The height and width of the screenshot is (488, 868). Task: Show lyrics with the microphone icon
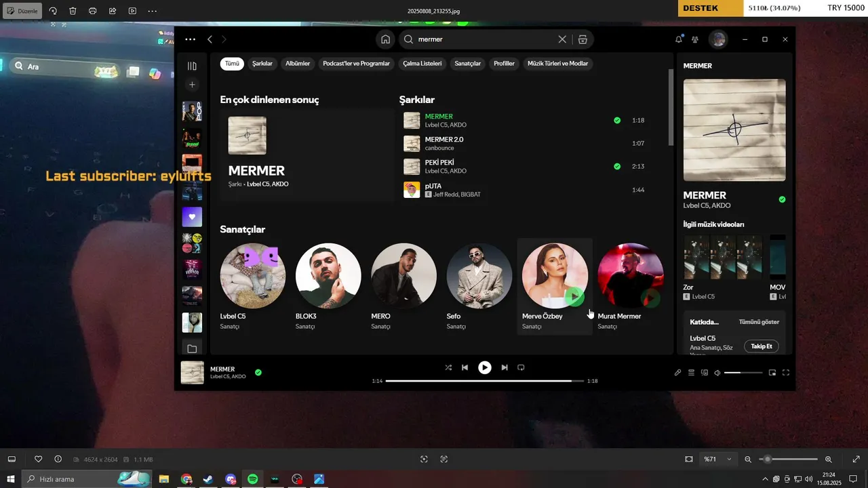677,372
